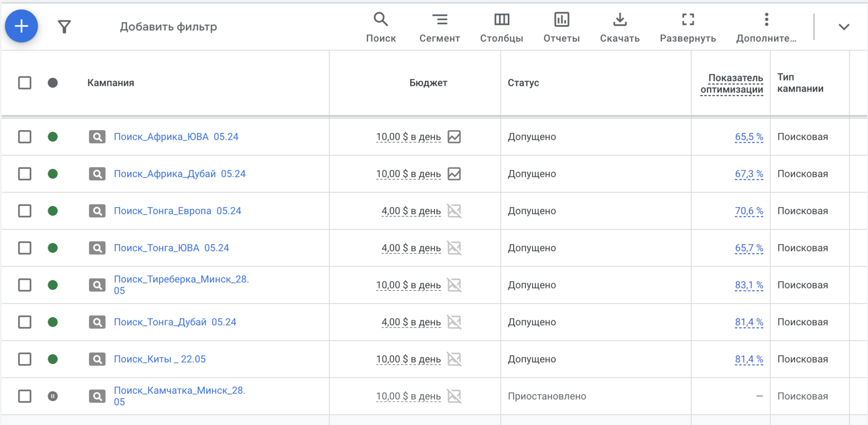Click budget chart icon for Поиск_Африка_ЮВА 05.24
Image resolution: width=868 pixels, height=425 pixels.
point(454,137)
